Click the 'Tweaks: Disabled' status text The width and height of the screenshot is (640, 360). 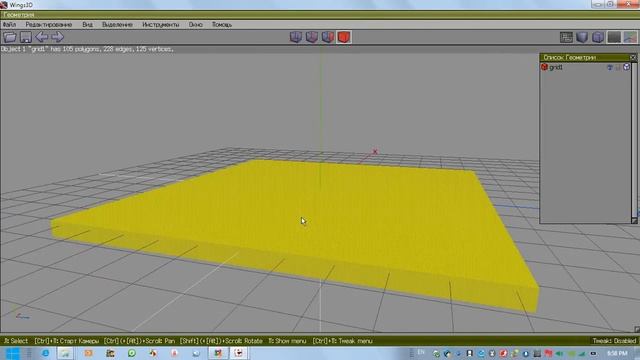click(614, 341)
